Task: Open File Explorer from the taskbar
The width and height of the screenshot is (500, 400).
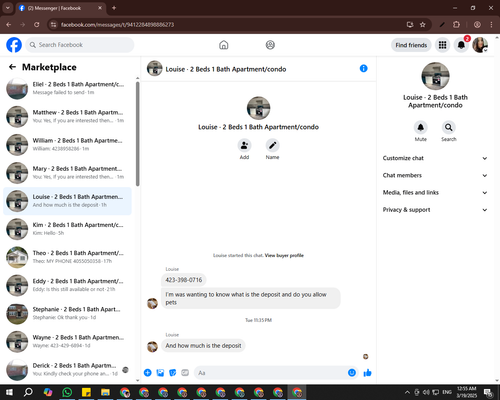Action: pyautogui.click(x=105, y=392)
